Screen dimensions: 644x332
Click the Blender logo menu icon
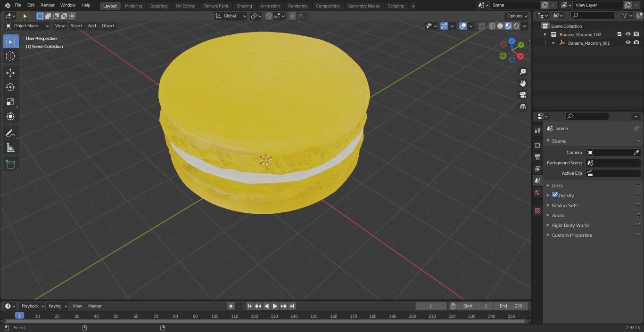pos(8,5)
